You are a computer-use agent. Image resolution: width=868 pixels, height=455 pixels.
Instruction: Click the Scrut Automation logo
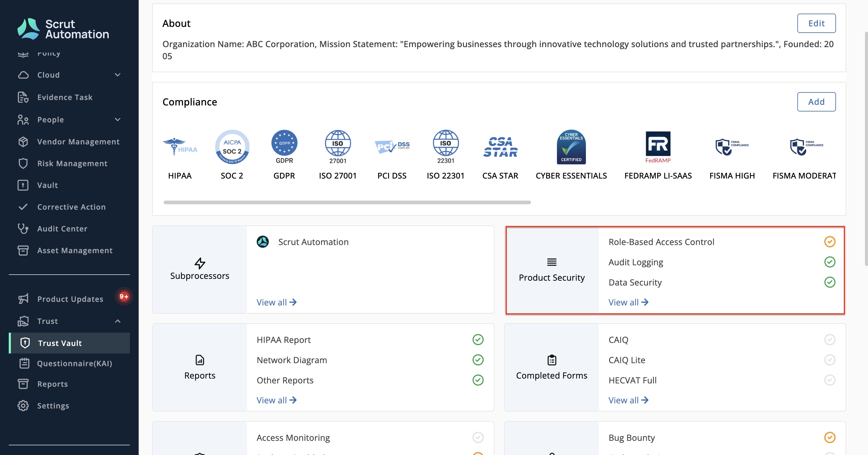(x=63, y=29)
